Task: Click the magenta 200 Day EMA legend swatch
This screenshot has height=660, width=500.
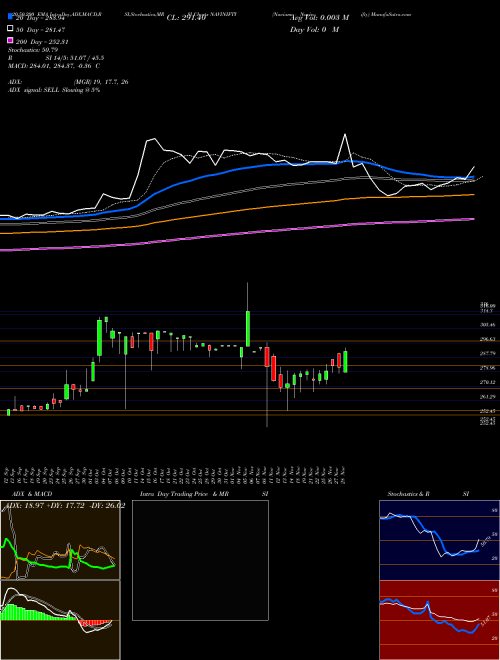Action: tap(10, 40)
